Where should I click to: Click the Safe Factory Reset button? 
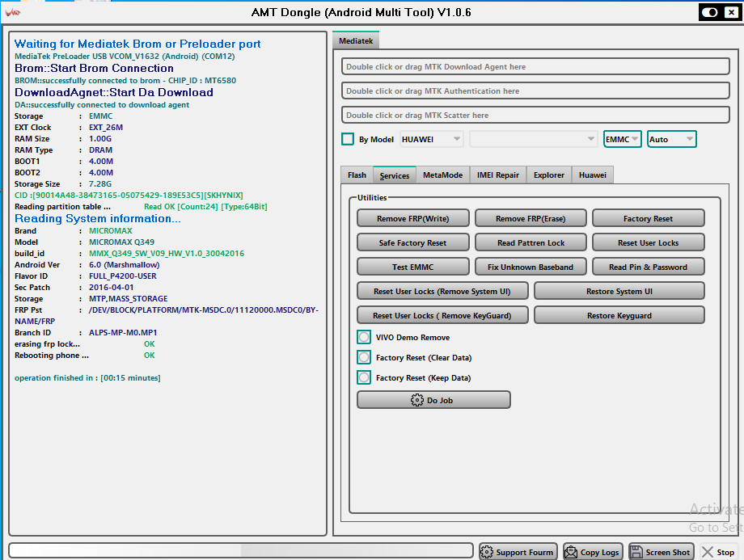pyautogui.click(x=412, y=242)
